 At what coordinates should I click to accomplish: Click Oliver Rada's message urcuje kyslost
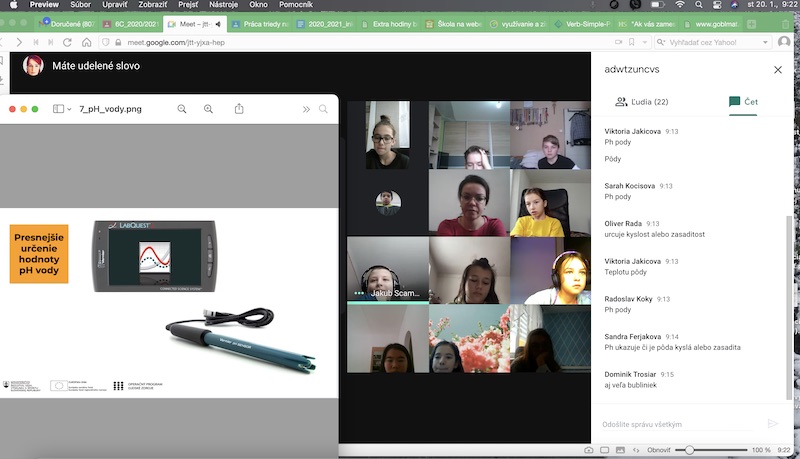point(655,234)
